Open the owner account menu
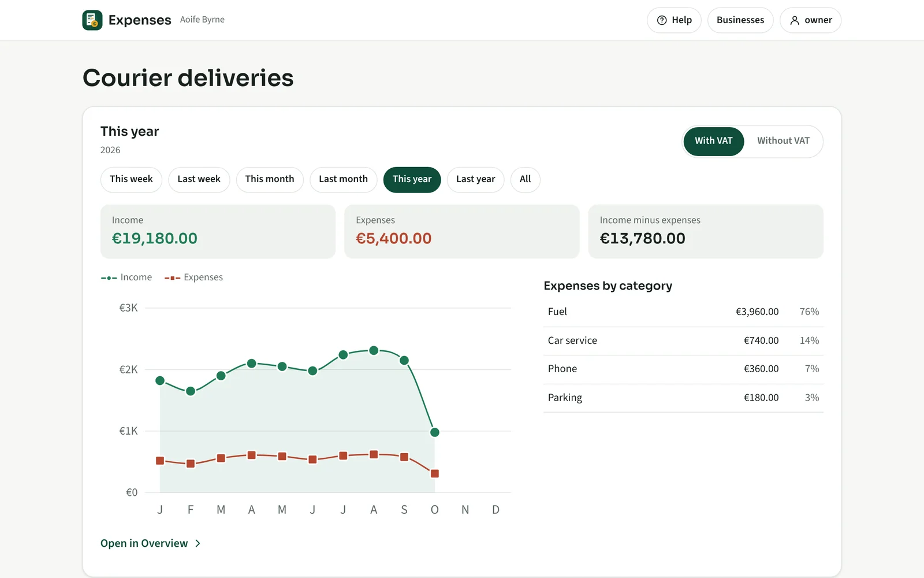 [x=810, y=20]
